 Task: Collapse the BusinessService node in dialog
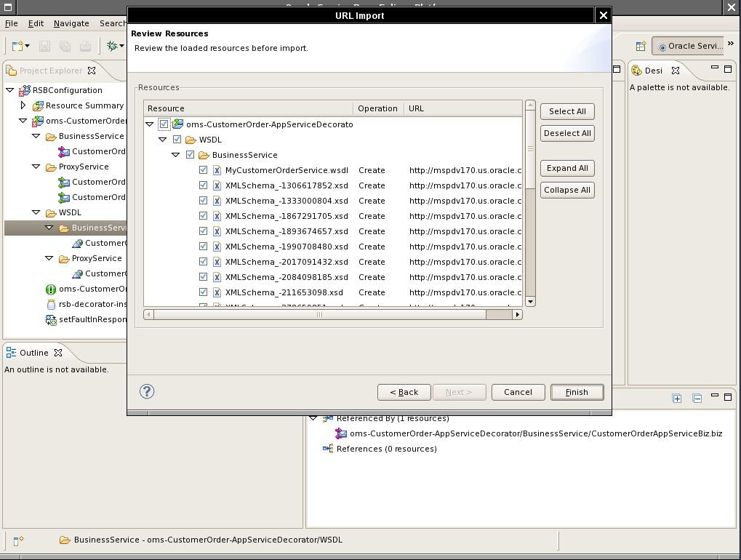click(x=176, y=154)
